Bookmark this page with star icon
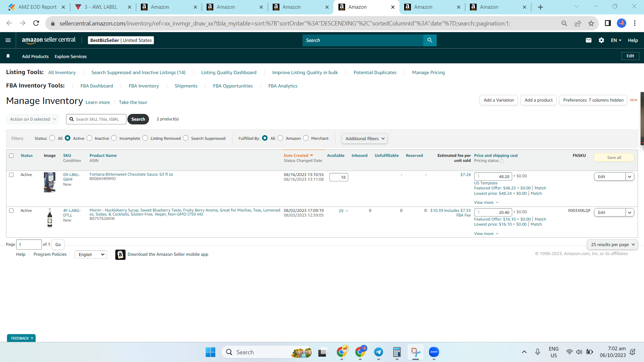Screen dimensions: 644x362 [591, 23]
